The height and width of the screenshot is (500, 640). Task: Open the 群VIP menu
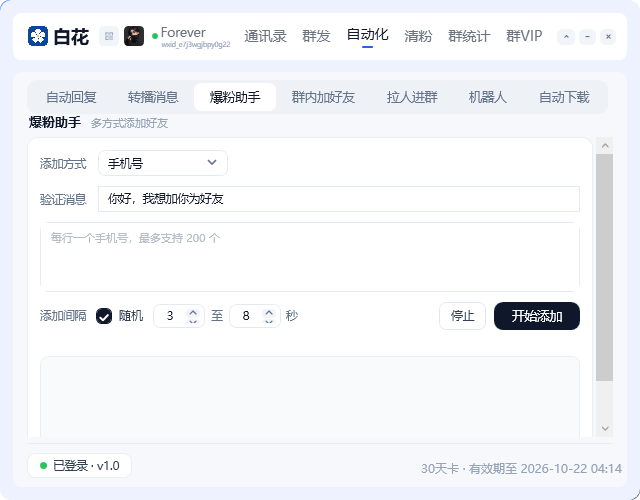click(524, 36)
